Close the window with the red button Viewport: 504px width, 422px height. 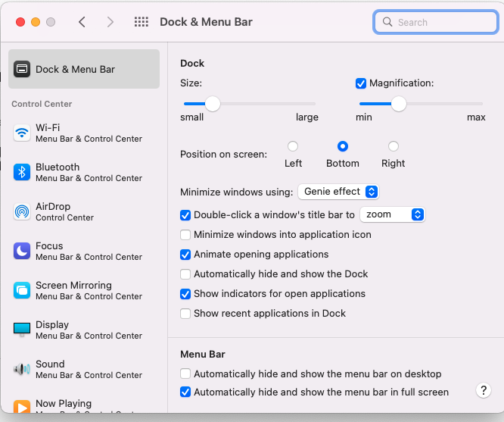20,22
